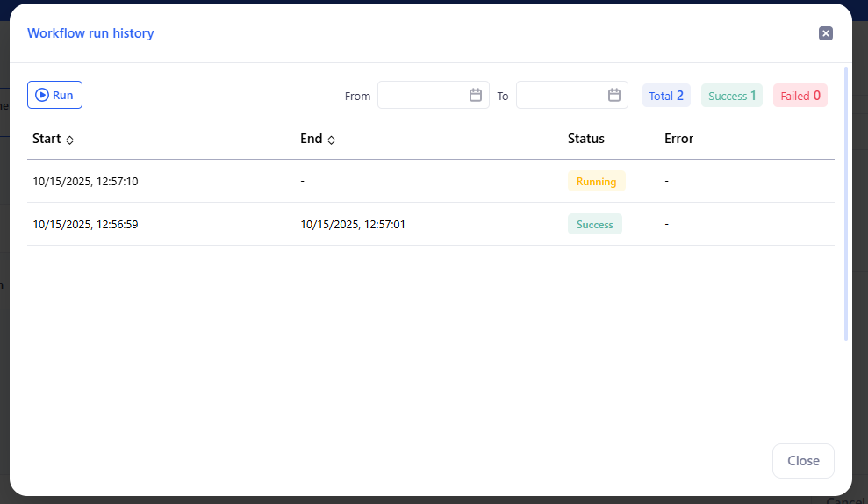Sort runs by the End column arrows

pyautogui.click(x=331, y=140)
